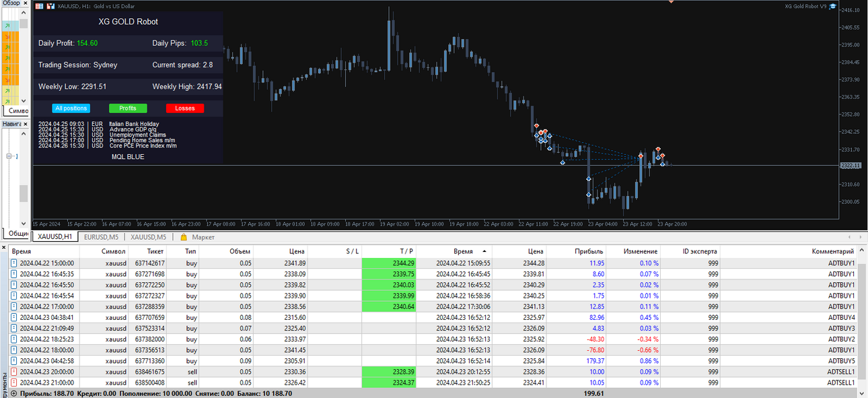
Task: Click history table scroll up arrow
Action: pyautogui.click(x=863, y=249)
